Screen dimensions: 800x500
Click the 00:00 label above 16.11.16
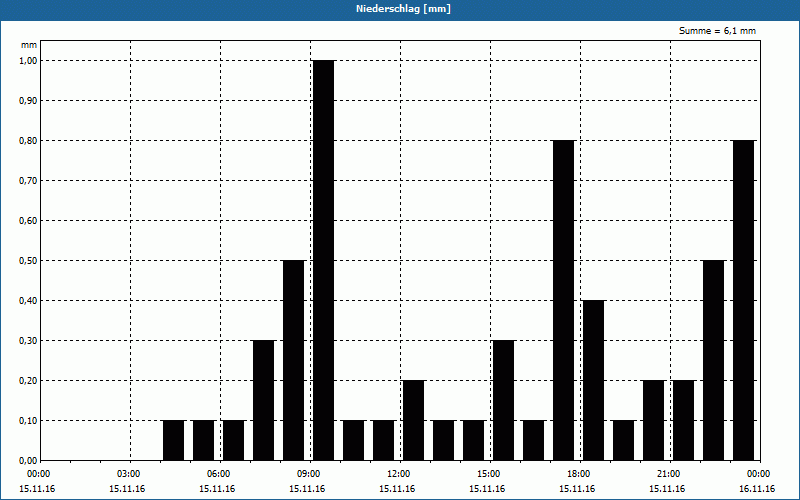759,474
